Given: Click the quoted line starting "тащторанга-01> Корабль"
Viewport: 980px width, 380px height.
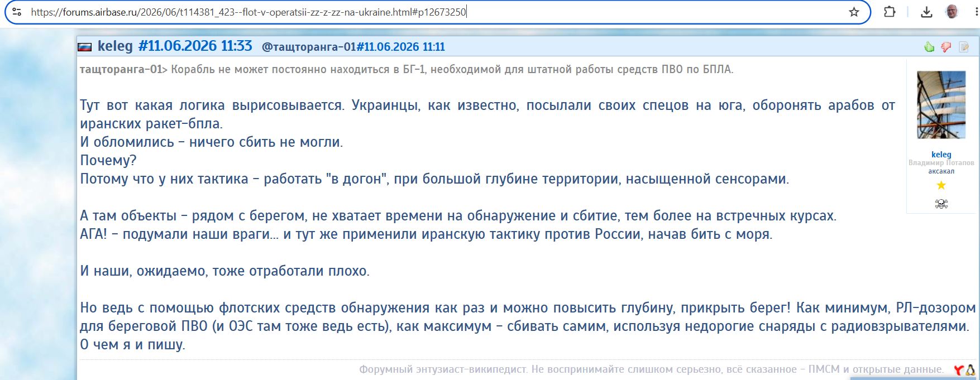Looking at the screenshot, I should [x=407, y=70].
